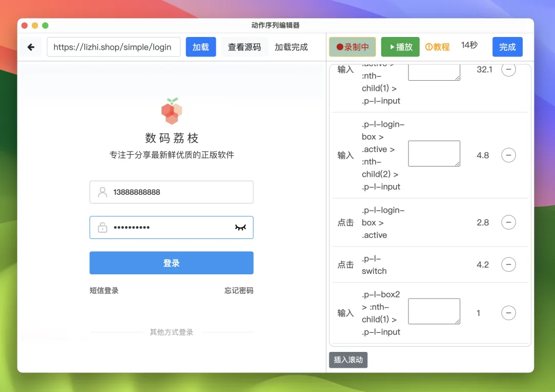Click the 32.1 duration value
Viewport: 555px width, 392px height.
click(484, 69)
